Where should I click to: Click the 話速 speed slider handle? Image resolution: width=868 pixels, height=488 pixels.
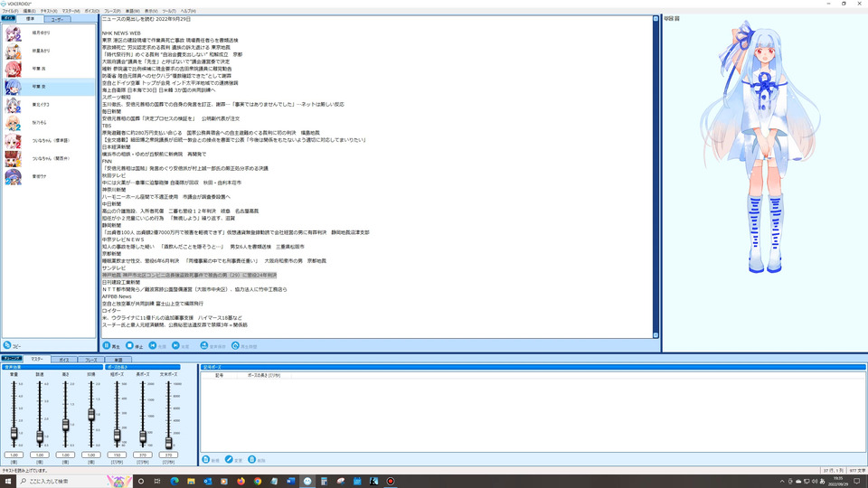pyautogui.click(x=39, y=436)
